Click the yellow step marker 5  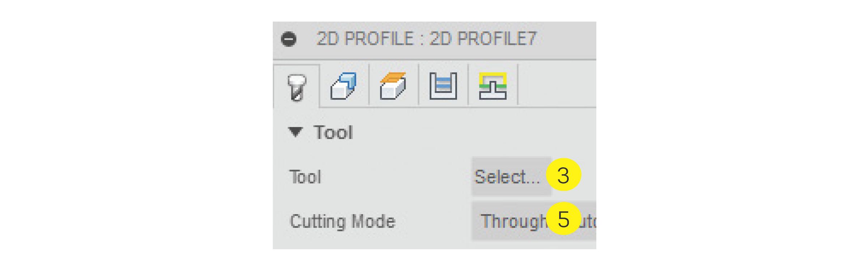pos(563,219)
